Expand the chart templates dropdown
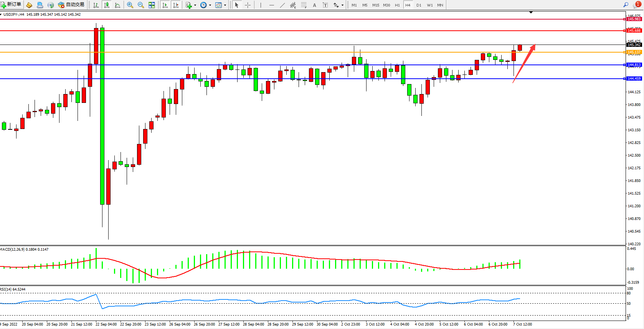644x329 pixels. click(221, 5)
